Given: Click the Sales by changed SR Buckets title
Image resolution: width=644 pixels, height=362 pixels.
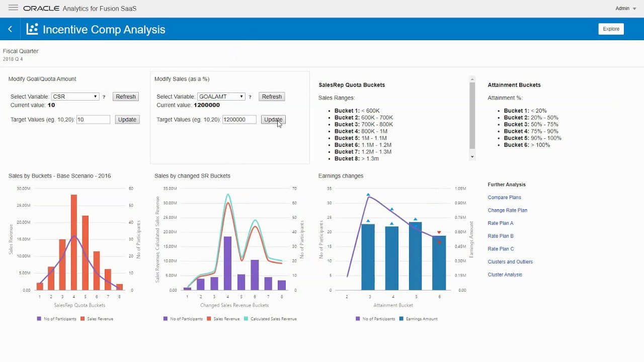Looking at the screenshot, I should pyautogui.click(x=192, y=176).
